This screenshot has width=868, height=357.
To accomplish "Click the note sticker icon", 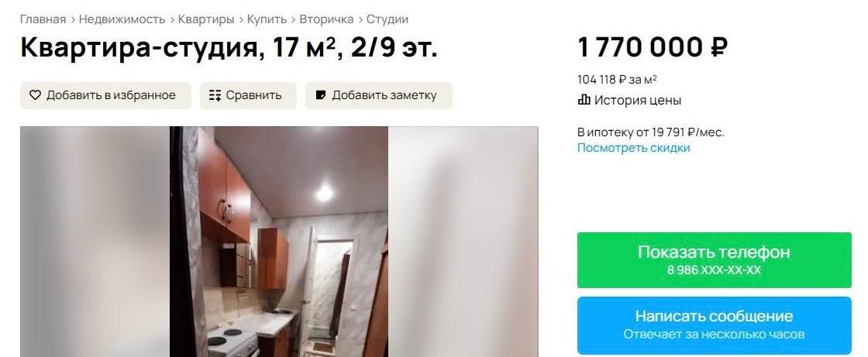I will point(321,95).
